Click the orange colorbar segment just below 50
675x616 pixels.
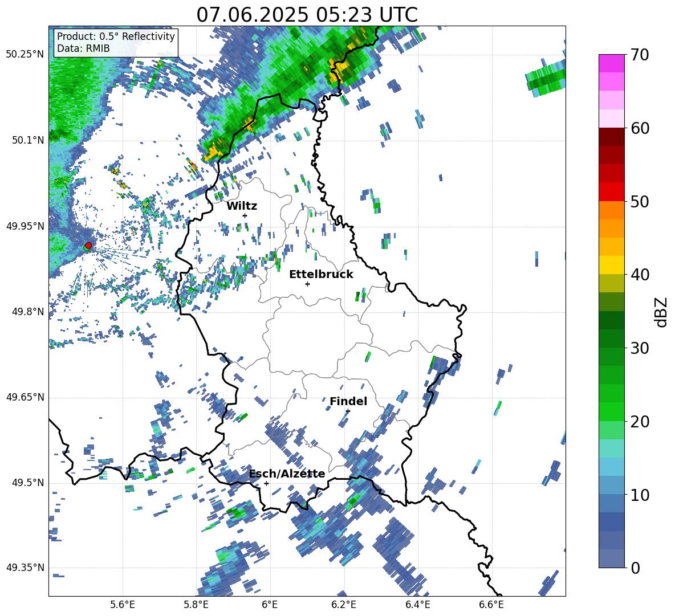[611, 210]
